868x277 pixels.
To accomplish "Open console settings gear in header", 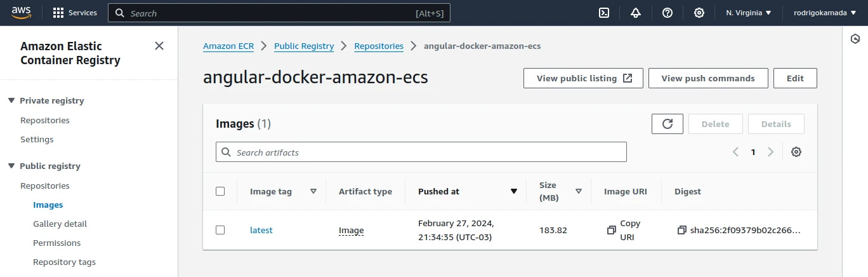I will coord(699,13).
